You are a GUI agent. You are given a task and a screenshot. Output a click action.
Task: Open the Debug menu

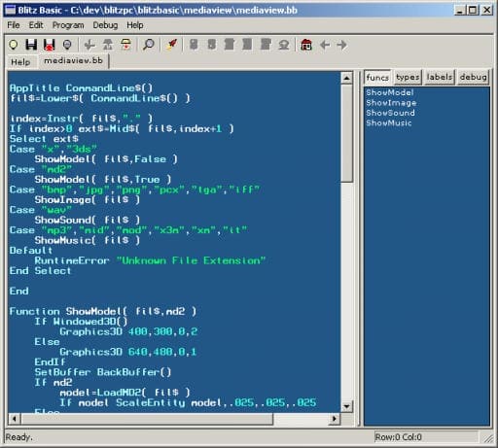coord(105,25)
